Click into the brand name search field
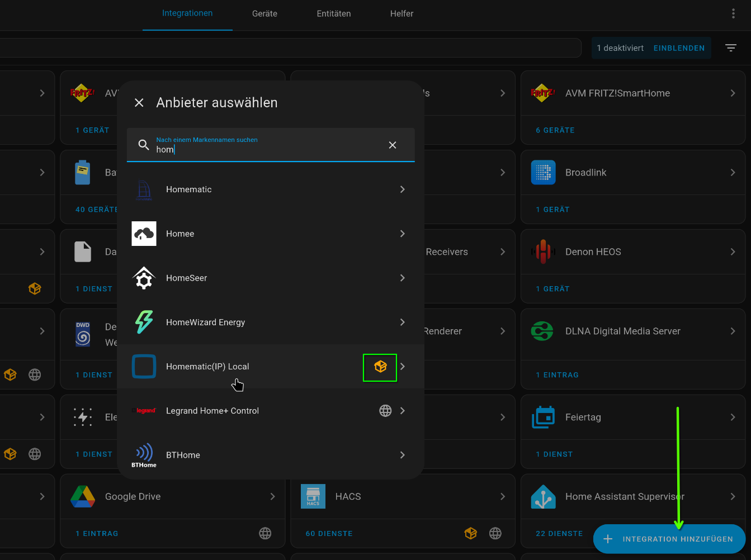Viewport: 751px width, 560px height. click(x=268, y=149)
